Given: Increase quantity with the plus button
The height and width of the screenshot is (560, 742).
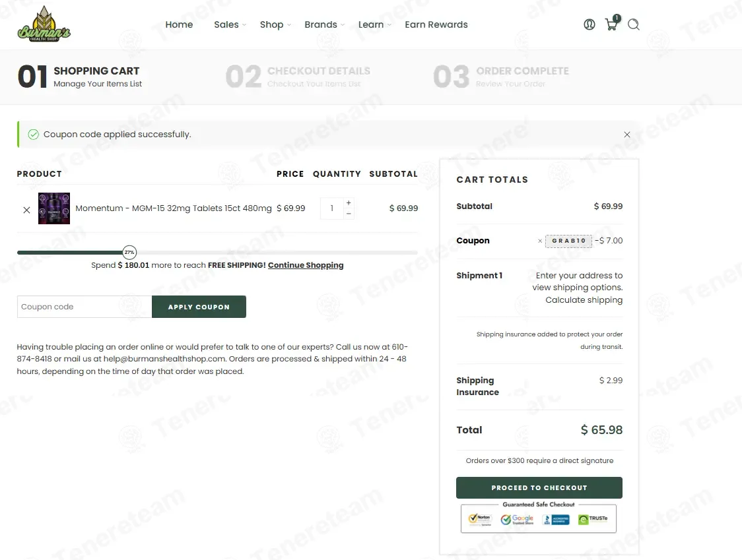Looking at the screenshot, I should (349, 202).
